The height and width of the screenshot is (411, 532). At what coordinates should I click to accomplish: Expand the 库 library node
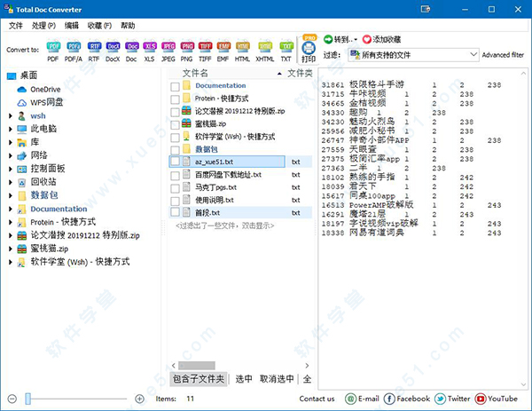click(x=11, y=142)
